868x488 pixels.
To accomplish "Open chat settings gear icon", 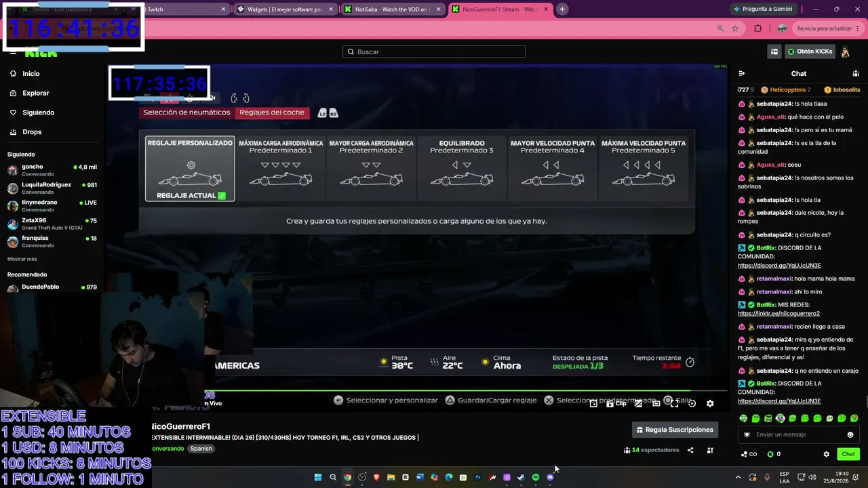I will click(826, 454).
